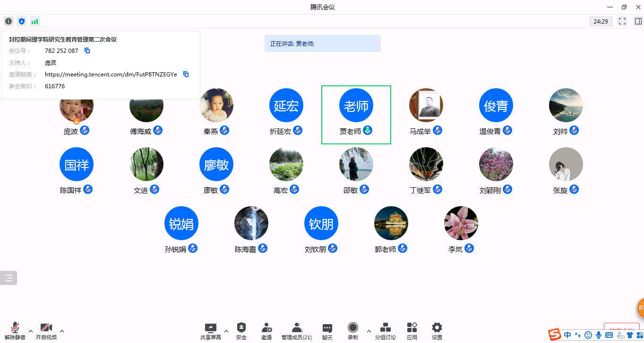This screenshot has height=343, width=644.
Task: Open 设置 settings
Action: tap(437, 331)
